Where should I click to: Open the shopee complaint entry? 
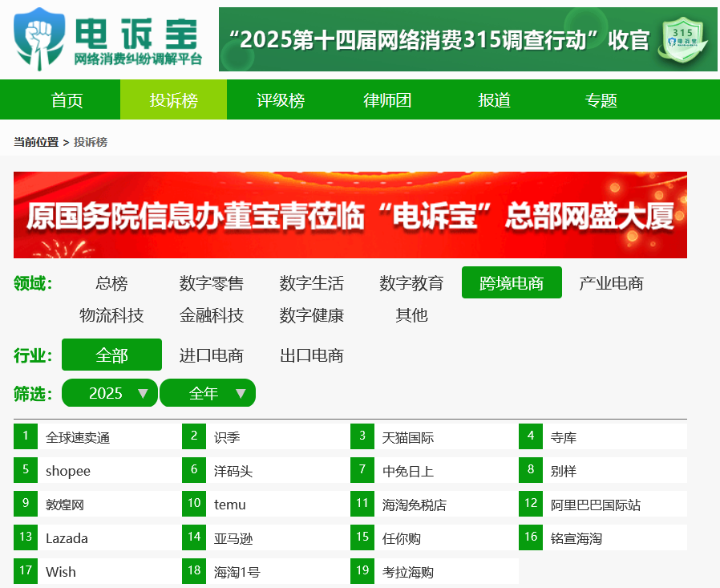68,470
